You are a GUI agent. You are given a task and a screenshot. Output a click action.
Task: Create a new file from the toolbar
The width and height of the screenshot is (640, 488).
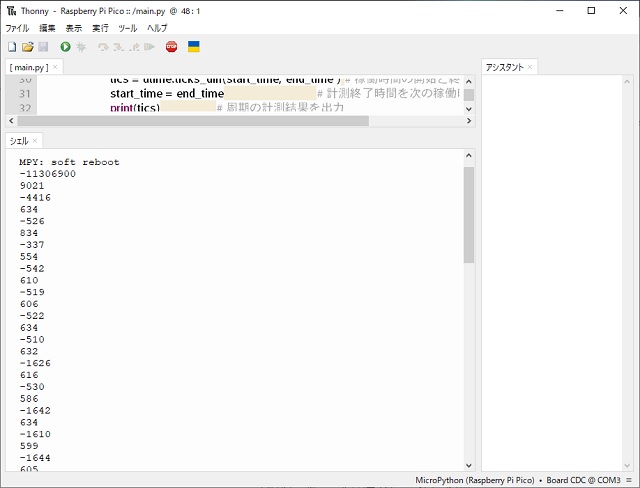[12, 47]
